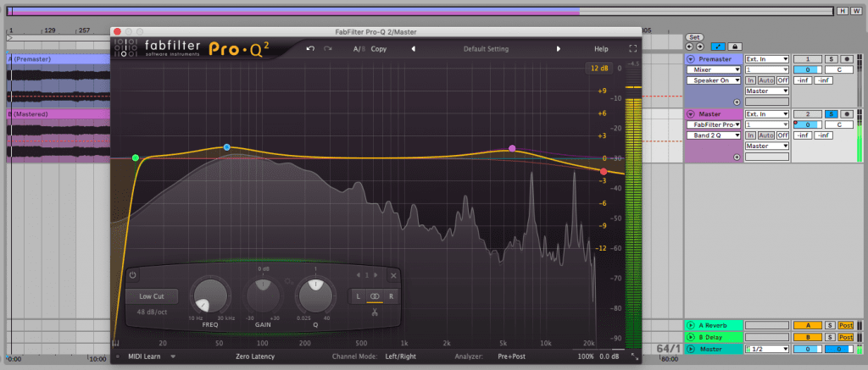868x370 pixels.
Task: Open the MIDI Learn menu
Action: [150, 357]
